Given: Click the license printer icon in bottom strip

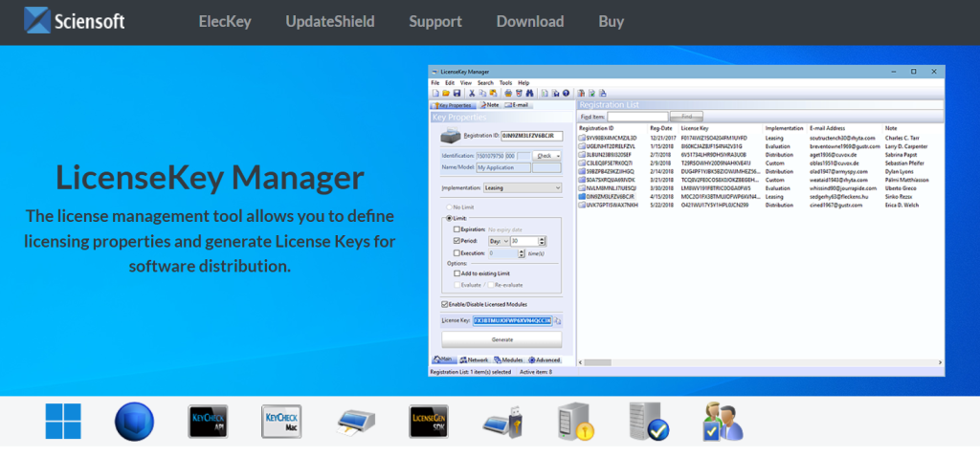Looking at the screenshot, I should (x=355, y=423).
